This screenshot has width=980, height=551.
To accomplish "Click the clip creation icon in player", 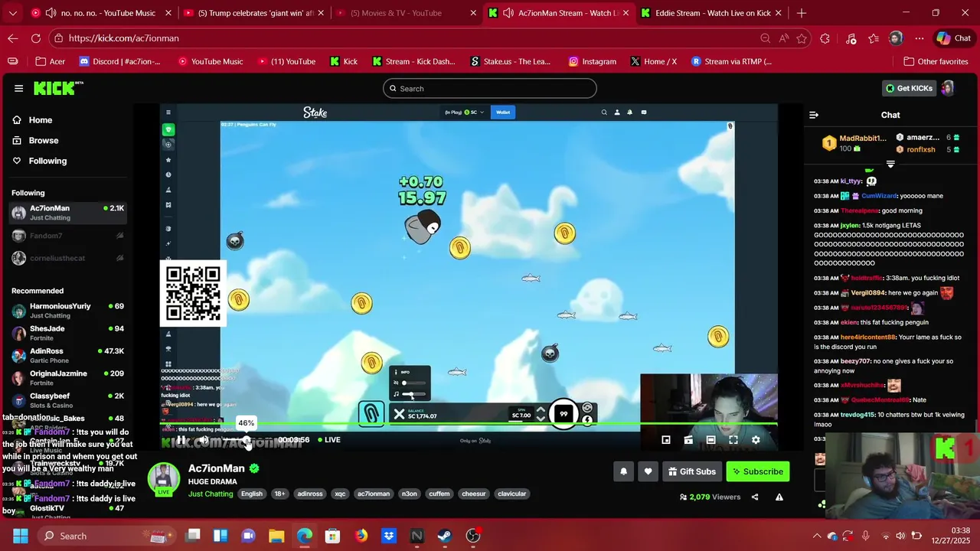I will 688,440.
